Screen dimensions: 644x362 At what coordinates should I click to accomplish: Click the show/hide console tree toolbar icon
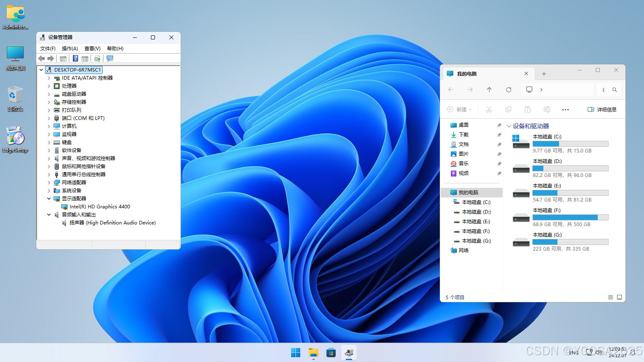pyautogui.click(x=63, y=59)
